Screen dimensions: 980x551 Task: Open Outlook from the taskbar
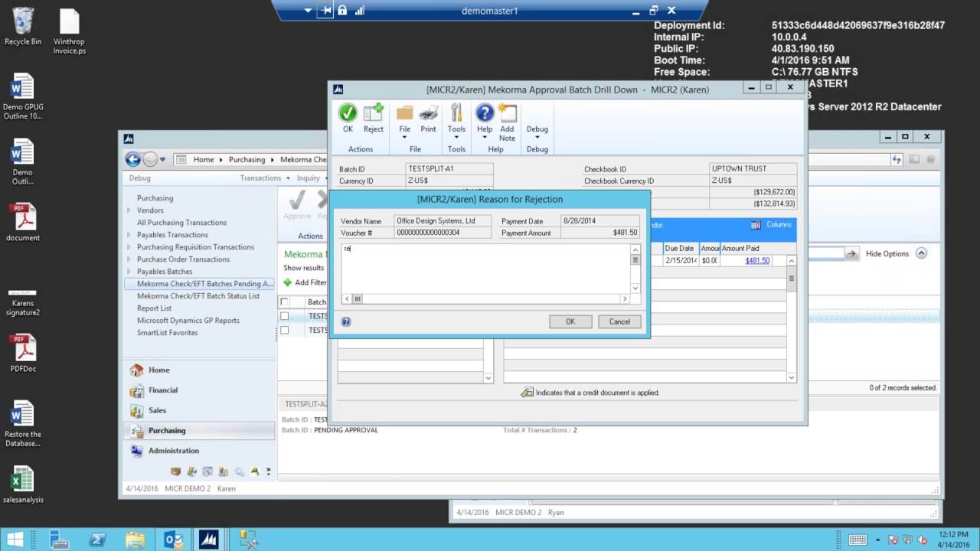coord(174,540)
